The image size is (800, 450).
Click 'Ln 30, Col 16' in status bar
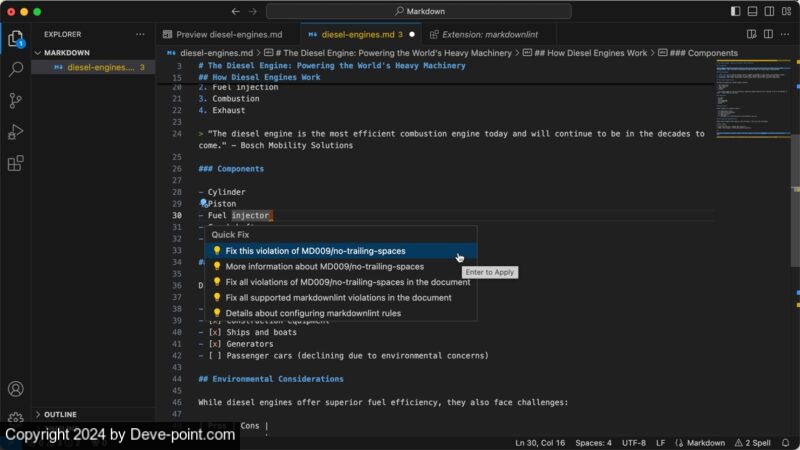[540, 442]
